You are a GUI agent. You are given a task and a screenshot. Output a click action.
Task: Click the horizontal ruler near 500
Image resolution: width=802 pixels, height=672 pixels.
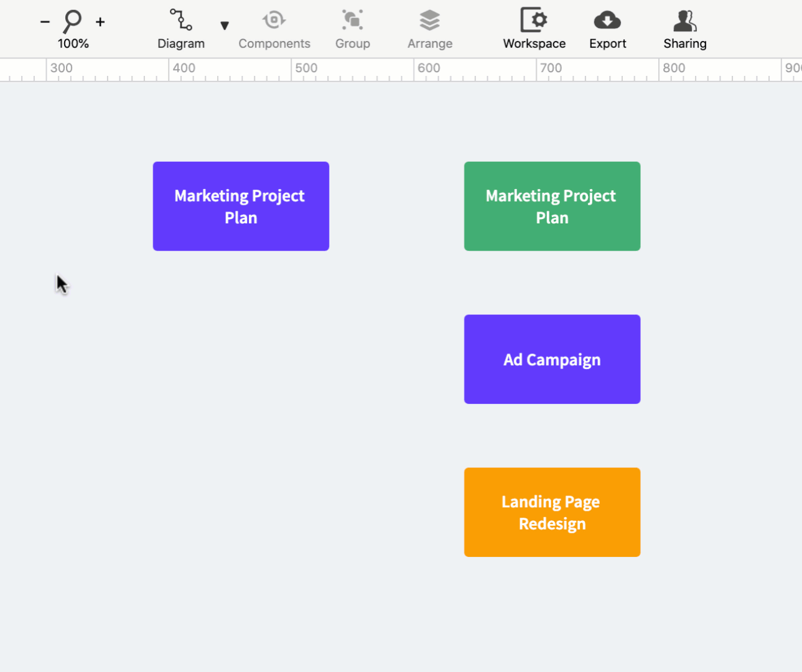click(x=305, y=68)
